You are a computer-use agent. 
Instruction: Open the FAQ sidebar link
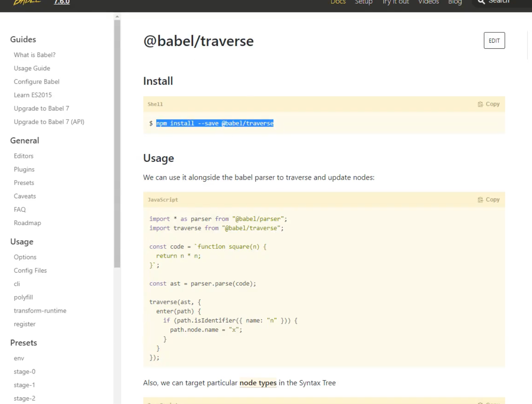click(x=20, y=210)
